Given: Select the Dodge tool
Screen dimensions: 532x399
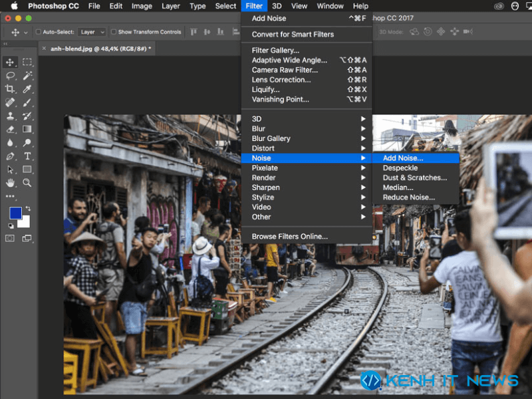Looking at the screenshot, I should 27,142.
